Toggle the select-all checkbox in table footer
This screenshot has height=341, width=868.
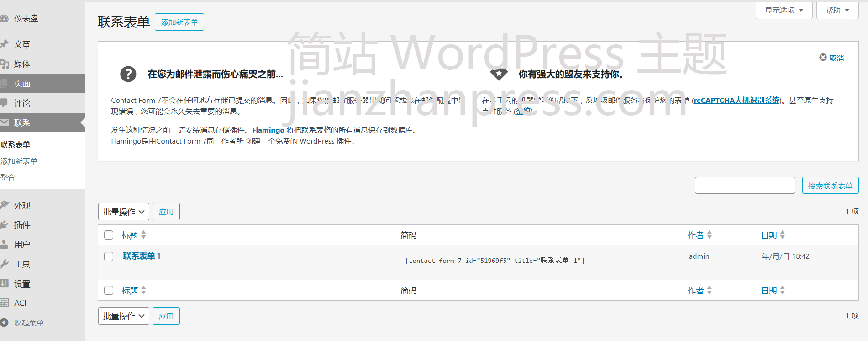tap(109, 290)
